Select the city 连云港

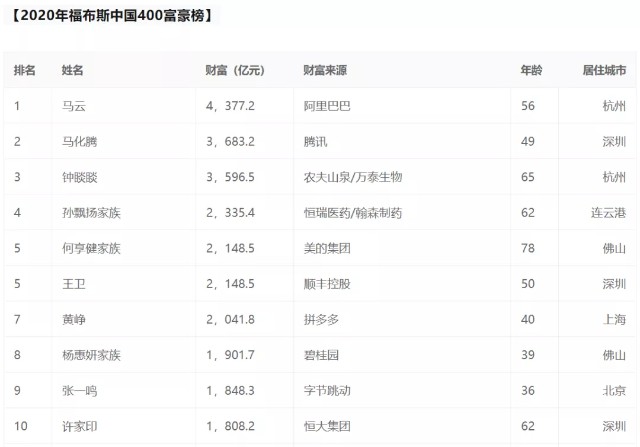pos(608,212)
